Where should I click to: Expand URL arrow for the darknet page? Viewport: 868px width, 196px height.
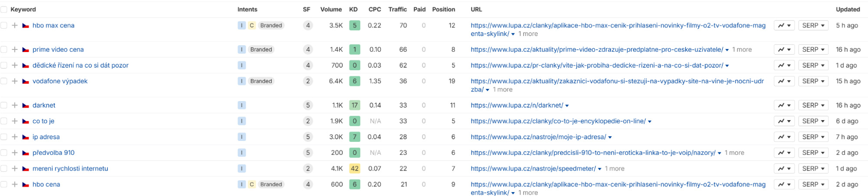click(567, 106)
